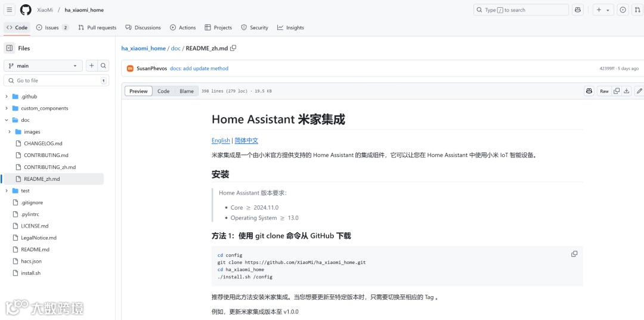Open the 简体中文 link
This screenshot has height=320, width=644.
pyautogui.click(x=246, y=141)
